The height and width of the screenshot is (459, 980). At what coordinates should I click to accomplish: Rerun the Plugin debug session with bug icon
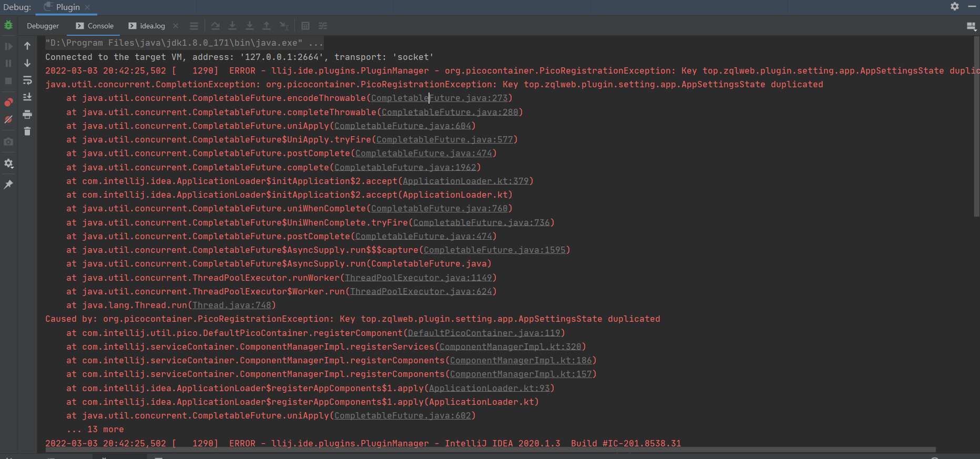(8, 25)
